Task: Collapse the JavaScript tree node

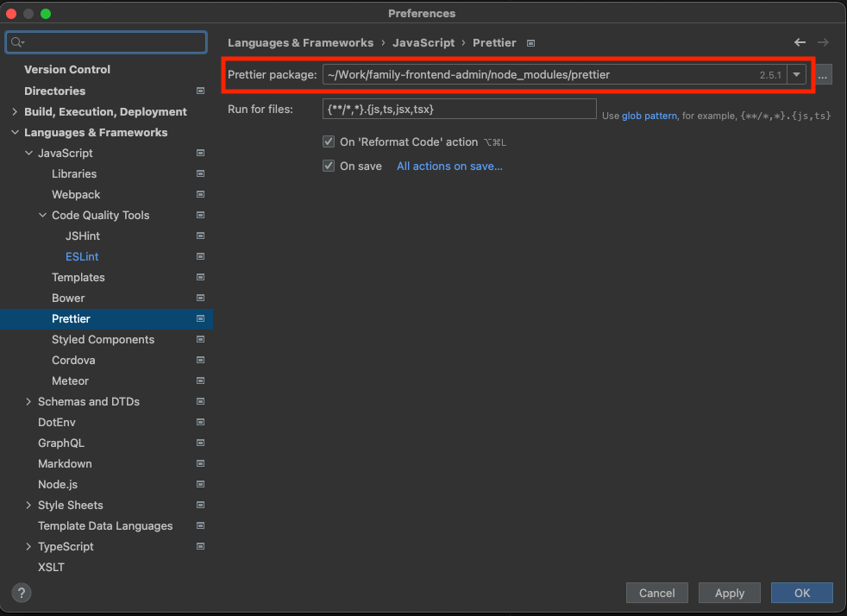Action: pos(28,153)
